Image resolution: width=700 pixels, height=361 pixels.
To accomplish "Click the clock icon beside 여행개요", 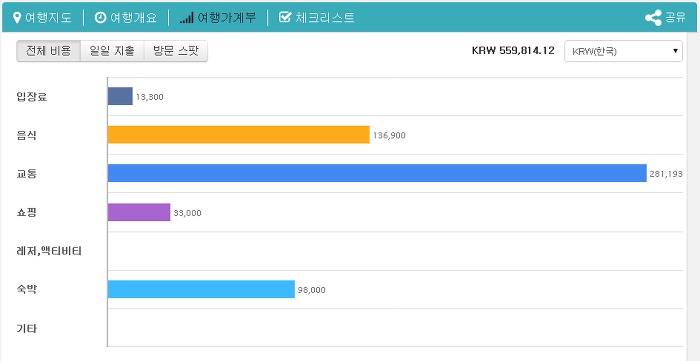I will pyautogui.click(x=100, y=17).
